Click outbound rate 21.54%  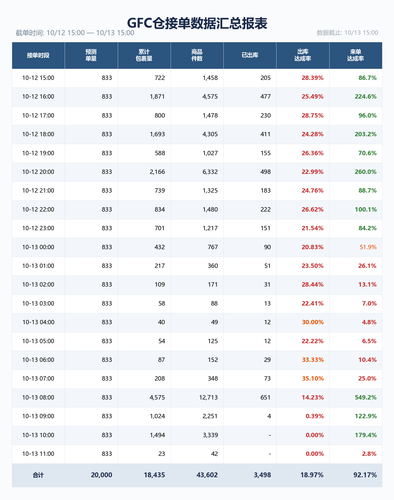pyautogui.click(x=312, y=228)
